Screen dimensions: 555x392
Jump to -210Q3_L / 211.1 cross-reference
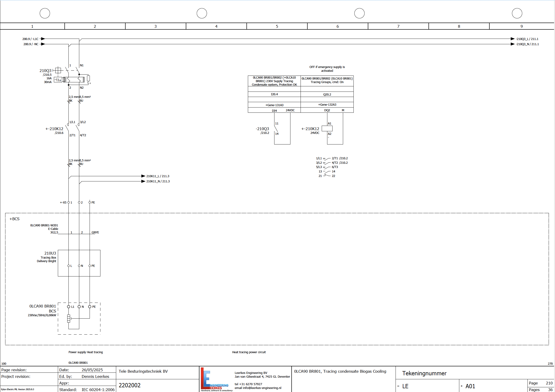click(527, 39)
